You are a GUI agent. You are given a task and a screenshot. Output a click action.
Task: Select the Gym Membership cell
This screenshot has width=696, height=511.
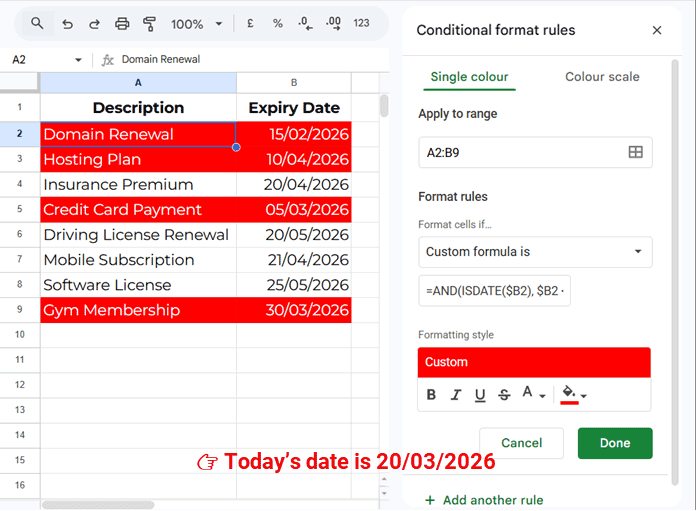[138, 310]
